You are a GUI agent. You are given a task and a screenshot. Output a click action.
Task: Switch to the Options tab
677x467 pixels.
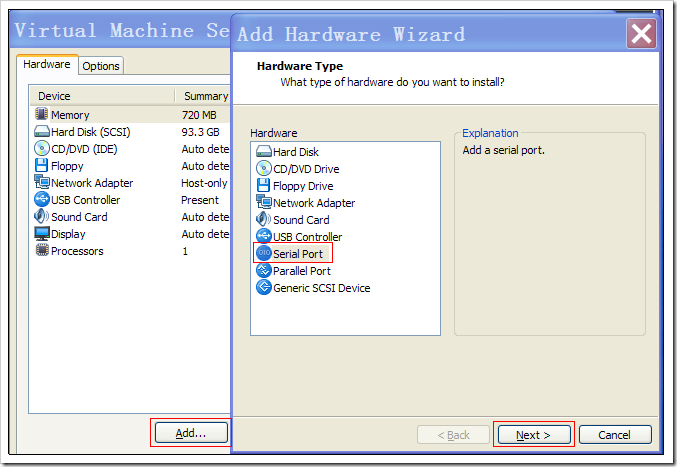(101, 66)
